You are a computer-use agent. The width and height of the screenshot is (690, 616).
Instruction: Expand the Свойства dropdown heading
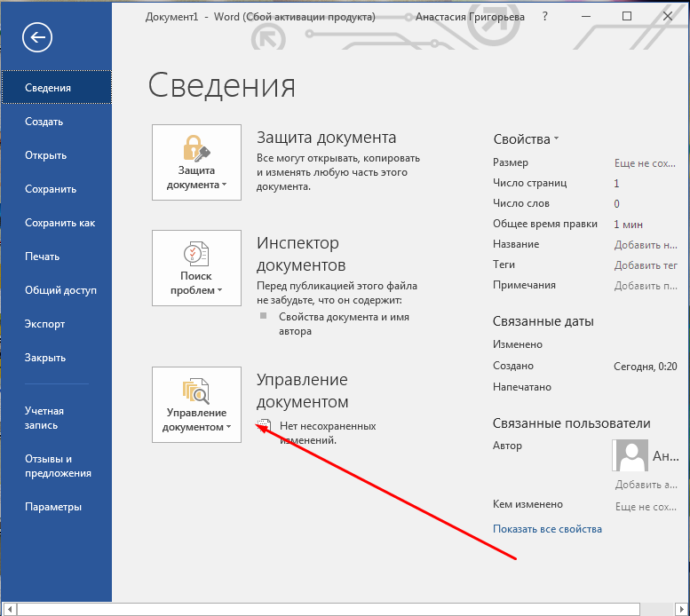coord(526,139)
